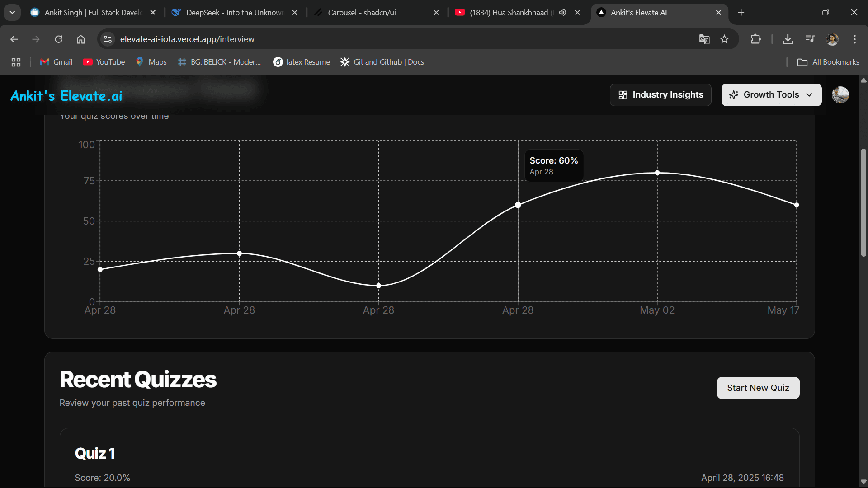The image size is (868, 488).
Task: Click the scrollbar down arrow
Action: (x=863, y=482)
